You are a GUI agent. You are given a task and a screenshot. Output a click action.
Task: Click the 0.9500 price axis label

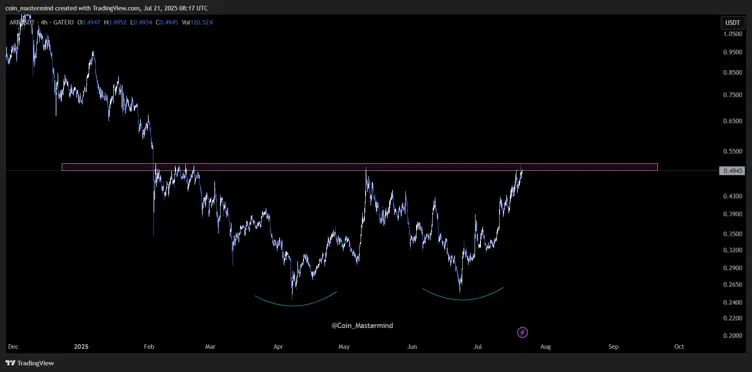(733, 53)
